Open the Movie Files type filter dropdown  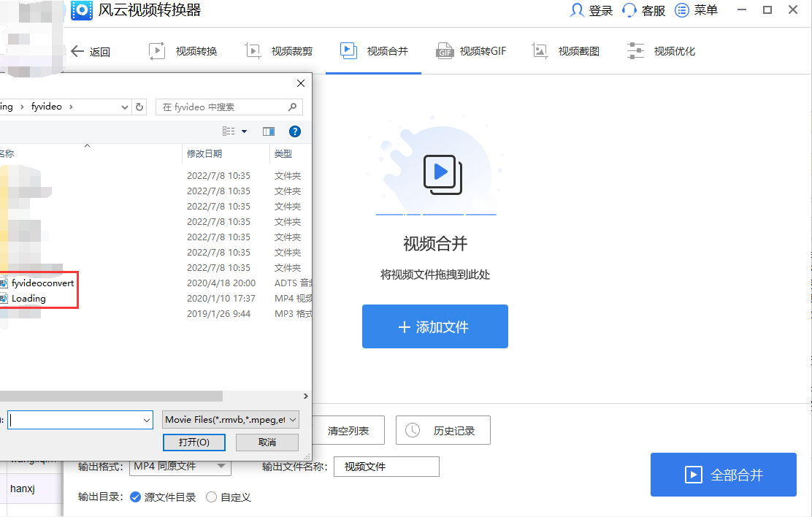(293, 420)
